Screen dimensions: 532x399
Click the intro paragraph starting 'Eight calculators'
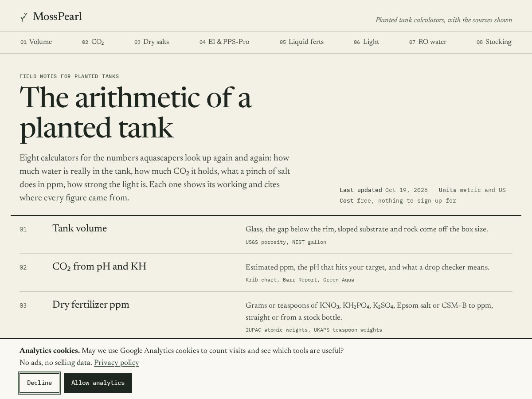click(x=155, y=178)
